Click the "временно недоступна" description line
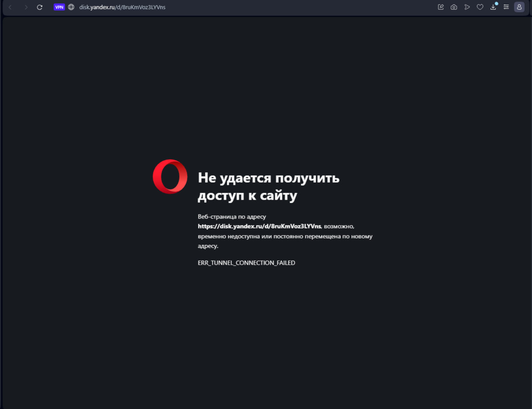532x409 pixels. point(285,236)
